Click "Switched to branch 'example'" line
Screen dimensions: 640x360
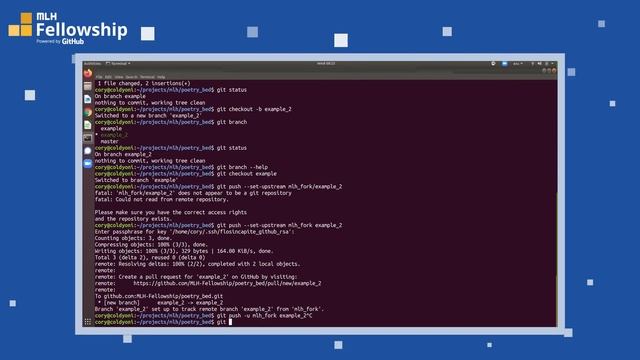tap(136, 180)
